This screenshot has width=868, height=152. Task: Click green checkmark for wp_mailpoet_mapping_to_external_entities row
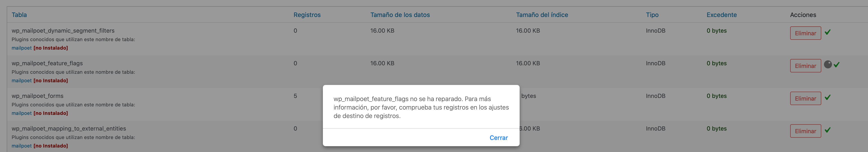[x=828, y=130]
